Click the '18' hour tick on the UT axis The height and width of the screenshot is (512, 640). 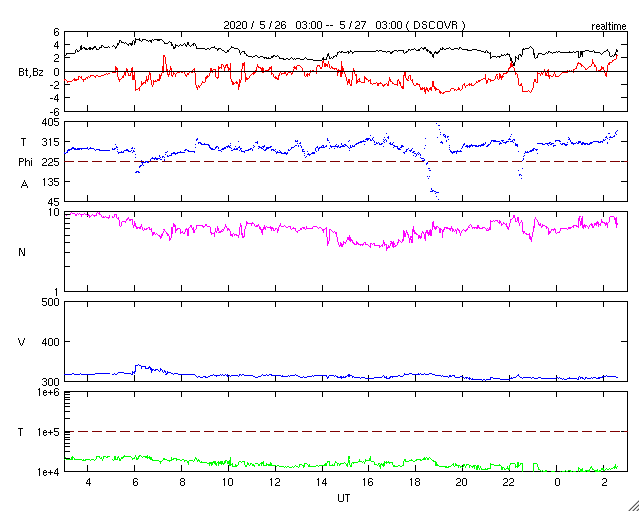pos(416,482)
